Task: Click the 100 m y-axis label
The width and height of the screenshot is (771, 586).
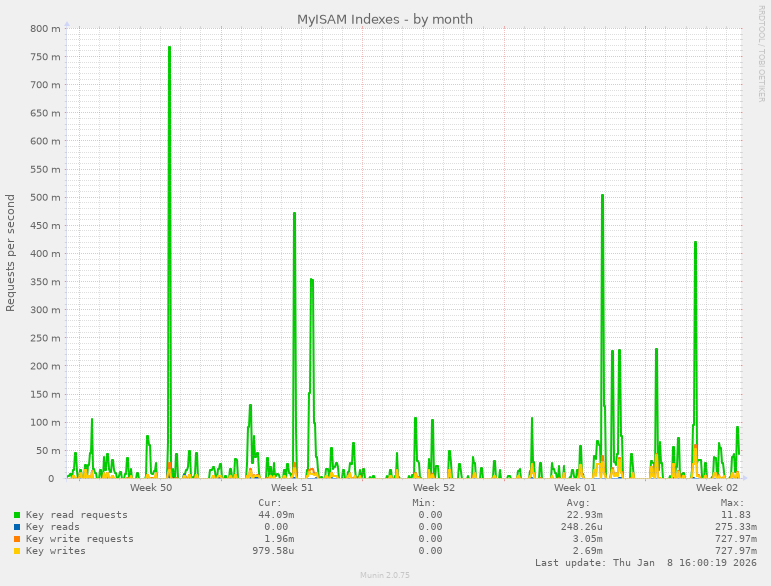Action: tap(45, 423)
